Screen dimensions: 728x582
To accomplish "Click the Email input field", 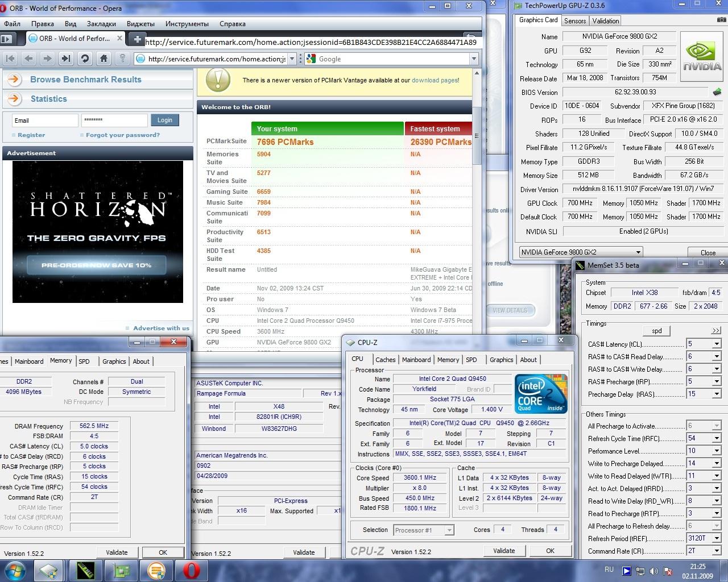I will tap(45, 120).
